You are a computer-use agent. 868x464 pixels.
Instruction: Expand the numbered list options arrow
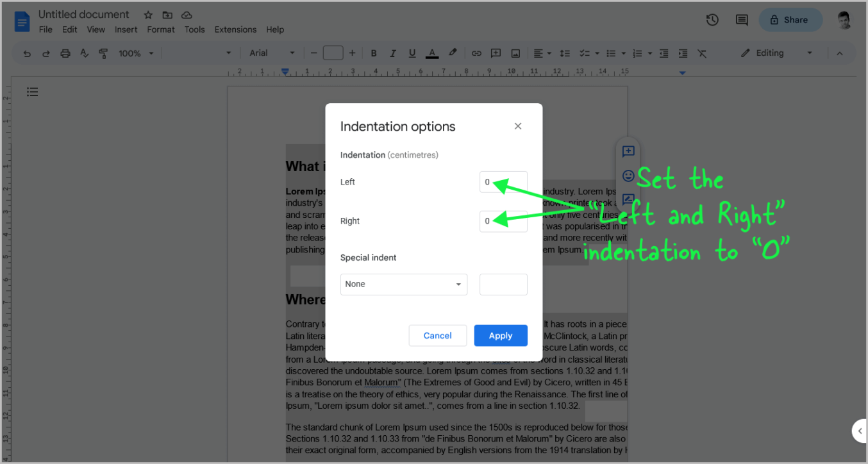650,53
